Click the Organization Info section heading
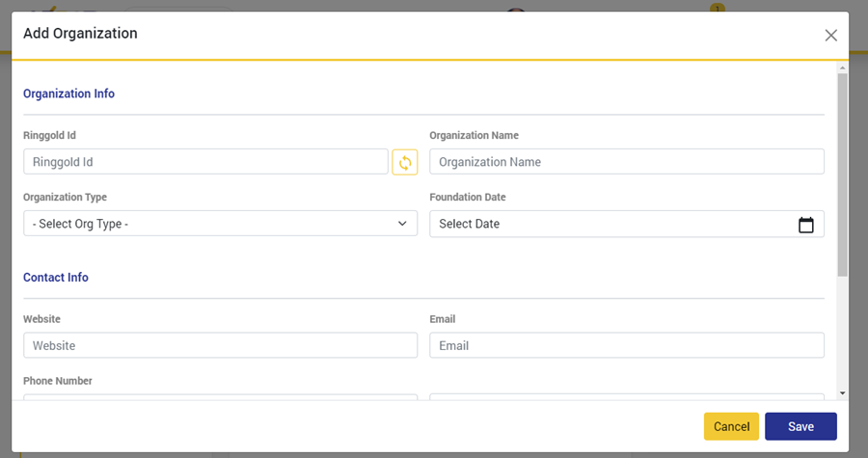 [x=68, y=94]
